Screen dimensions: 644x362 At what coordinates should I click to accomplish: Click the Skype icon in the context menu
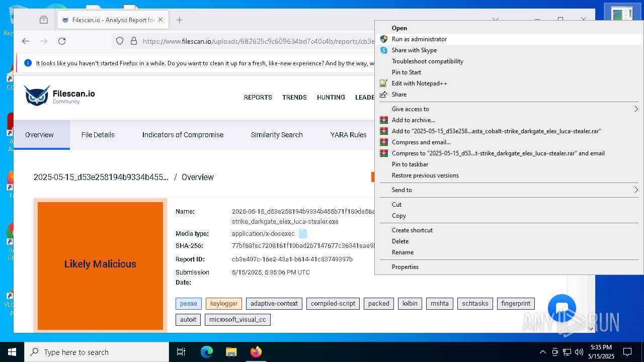click(x=384, y=50)
